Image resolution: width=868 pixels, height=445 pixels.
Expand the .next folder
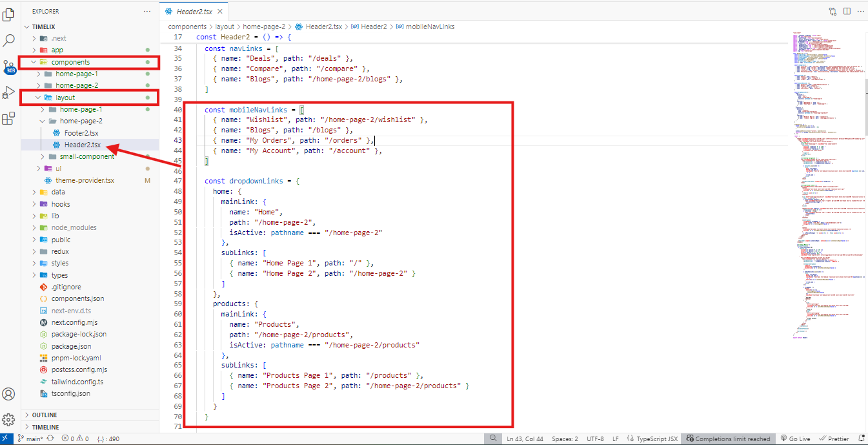coord(90,38)
